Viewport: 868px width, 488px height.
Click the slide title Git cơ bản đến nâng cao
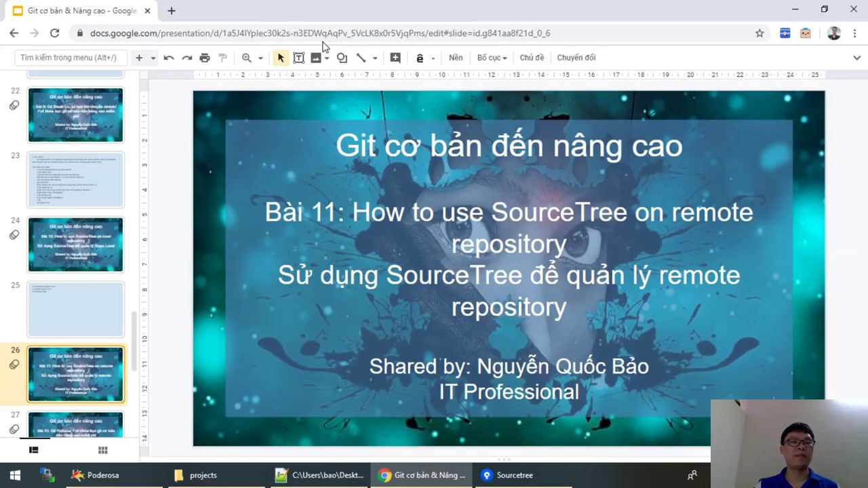click(509, 146)
